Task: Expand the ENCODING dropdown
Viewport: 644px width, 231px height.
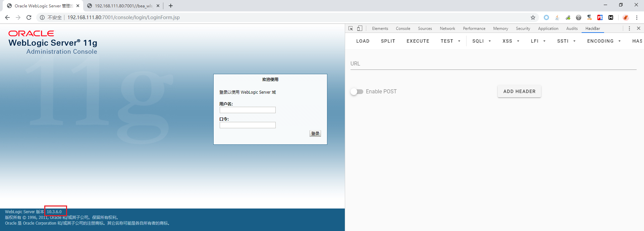Action: click(604, 41)
